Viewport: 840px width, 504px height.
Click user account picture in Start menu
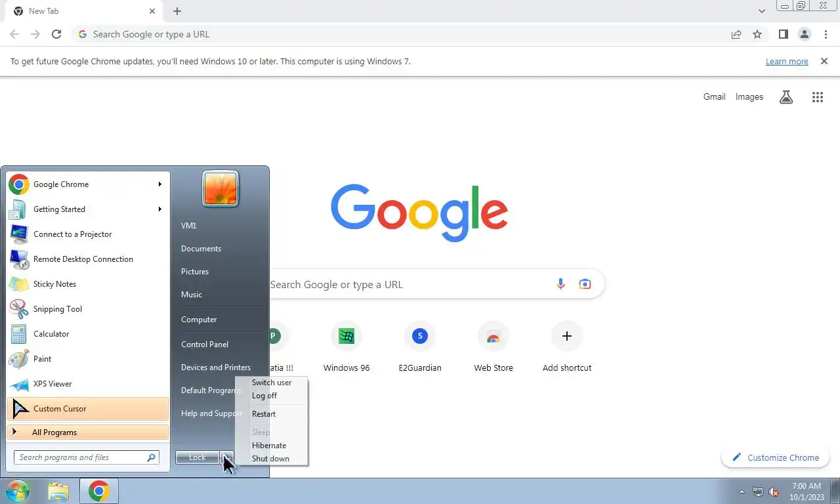(x=220, y=189)
